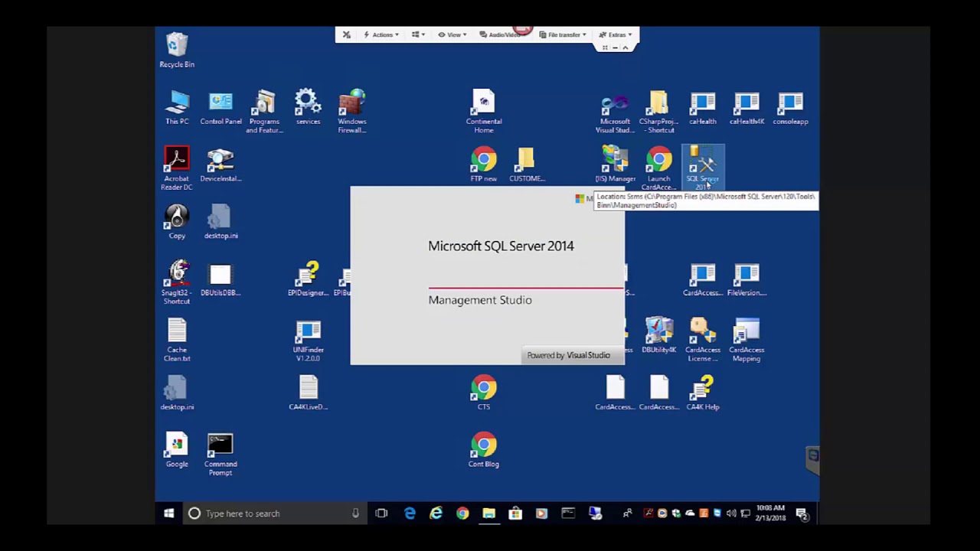Launch Internet Explorer from taskbar
The width and height of the screenshot is (980, 551).
tap(436, 514)
